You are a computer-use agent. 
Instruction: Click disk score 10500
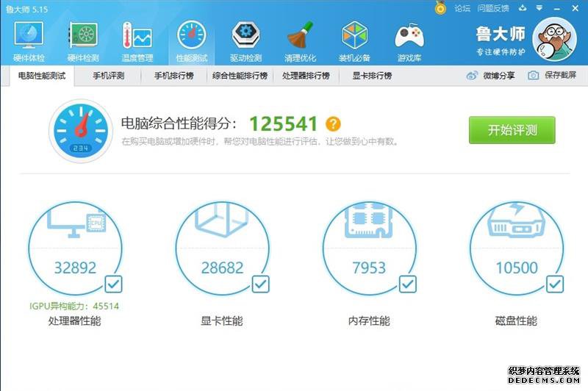pyautogui.click(x=517, y=268)
